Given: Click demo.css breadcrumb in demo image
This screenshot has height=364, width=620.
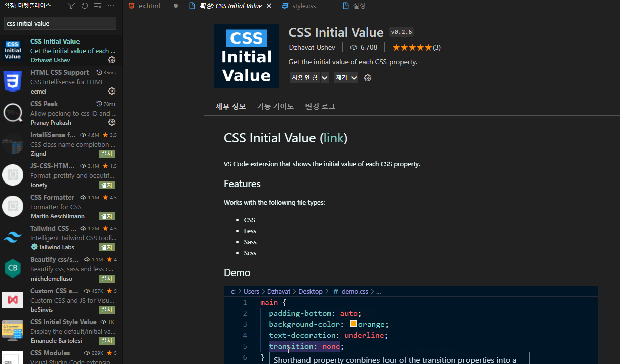Looking at the screenshot, I should [x=355, y=291].
